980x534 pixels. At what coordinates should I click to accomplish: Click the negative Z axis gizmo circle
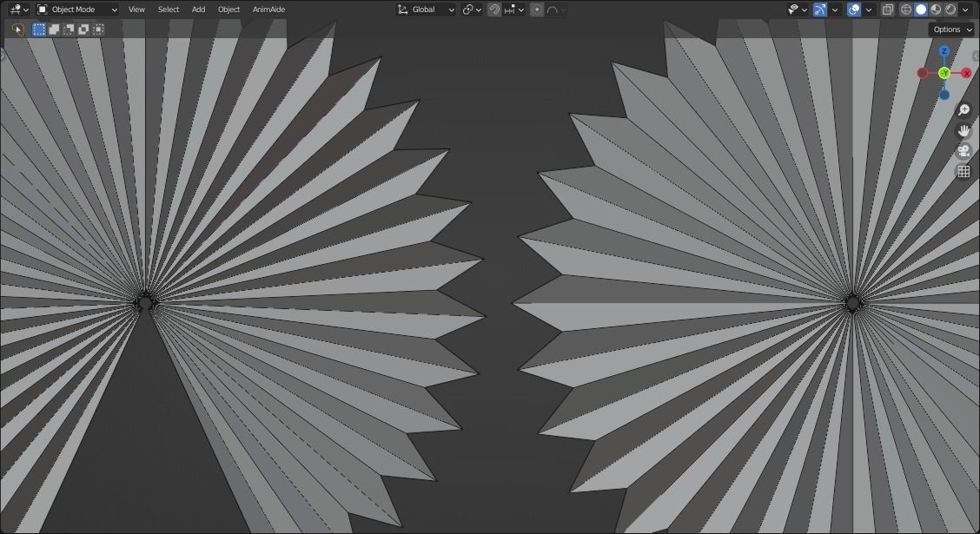(944, 95)
